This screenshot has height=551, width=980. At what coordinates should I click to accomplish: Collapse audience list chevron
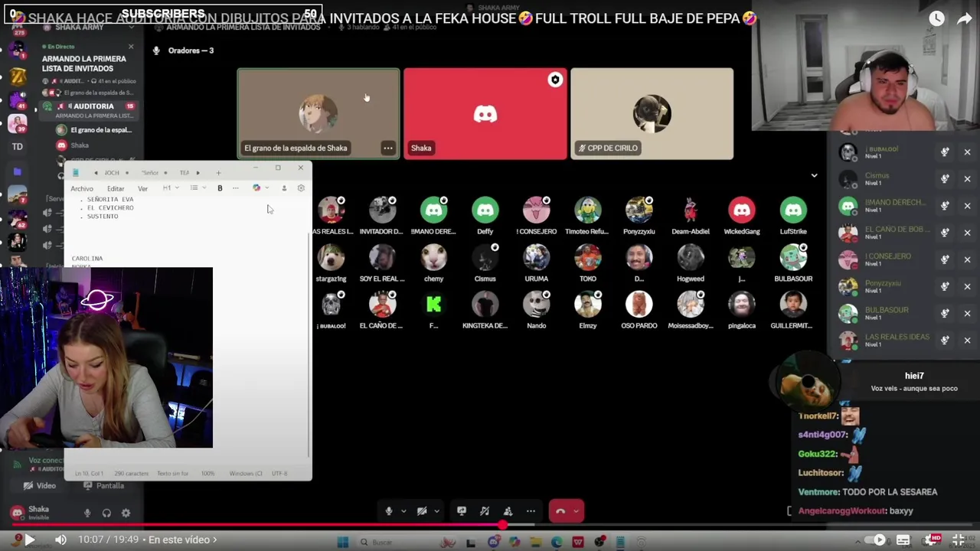click(x=814, y=175)
